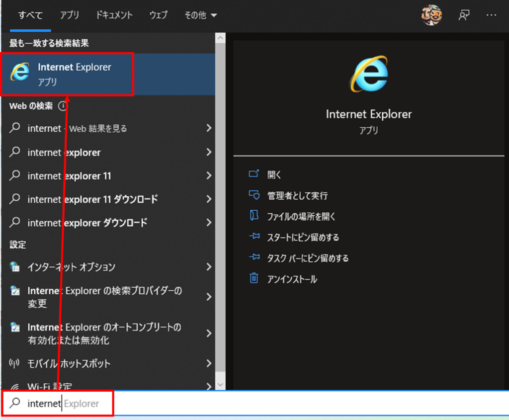The image size is (509, 420).
Task: Click the user account avatar picture
Action: click(x=431, y=15)
